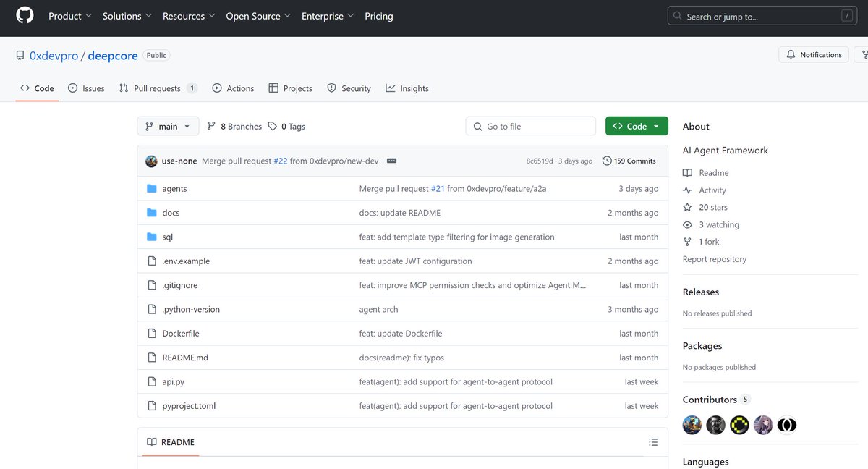Viewport: 868px width, 469px height.
Task: Open the .gitignore file
Action: coord(180,285)
